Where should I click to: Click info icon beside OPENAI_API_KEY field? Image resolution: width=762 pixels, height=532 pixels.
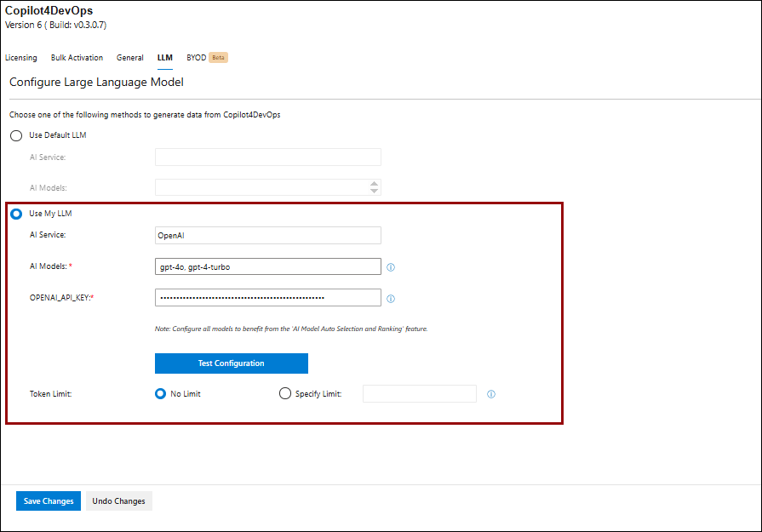tap(391, 299)
